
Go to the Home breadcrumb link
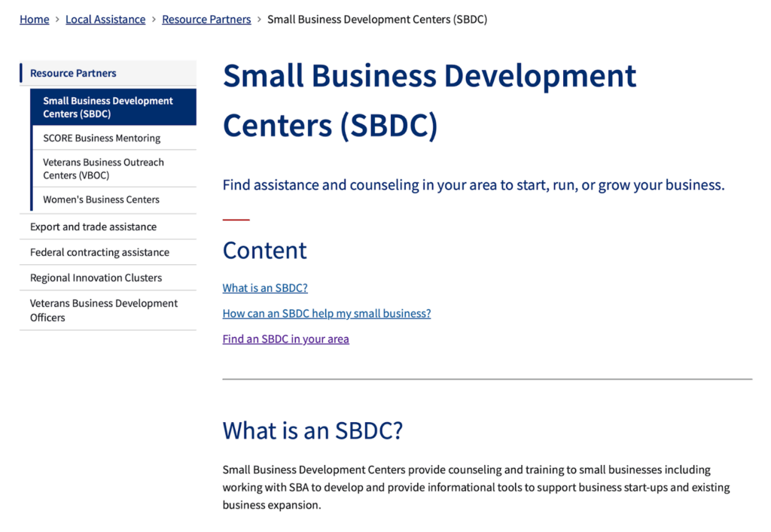34,20
